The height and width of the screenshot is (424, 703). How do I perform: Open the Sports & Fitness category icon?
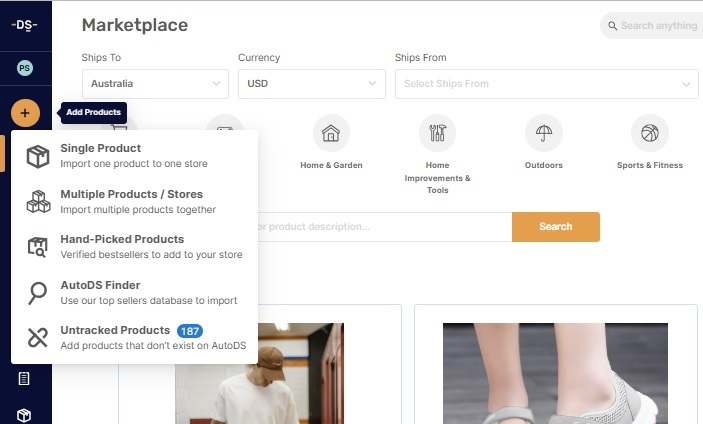[649, 133]
